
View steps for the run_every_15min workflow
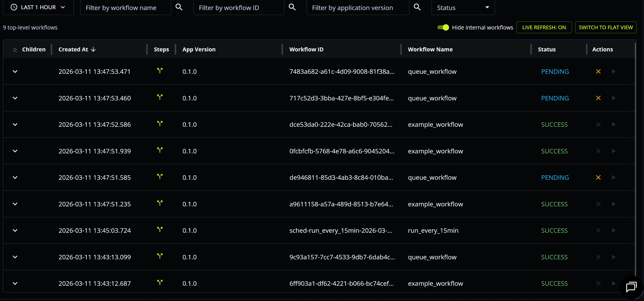[x=160, y=230]
